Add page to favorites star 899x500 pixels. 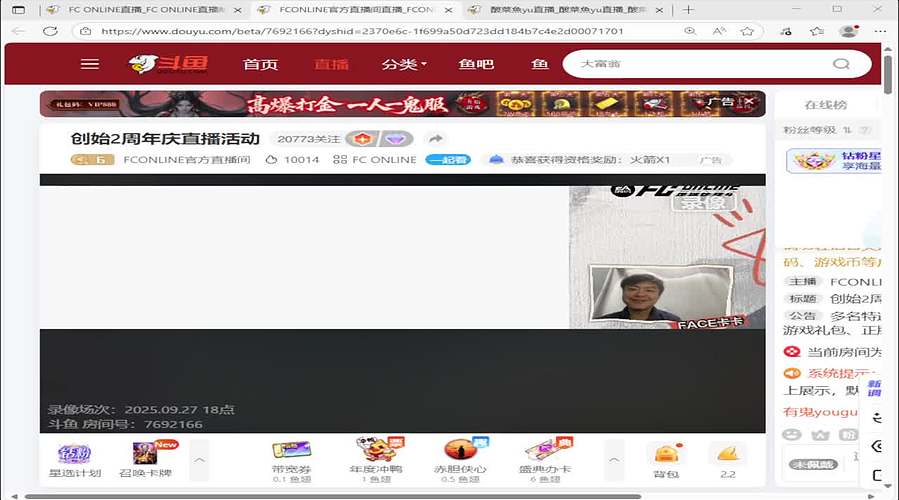pos(747,31)
